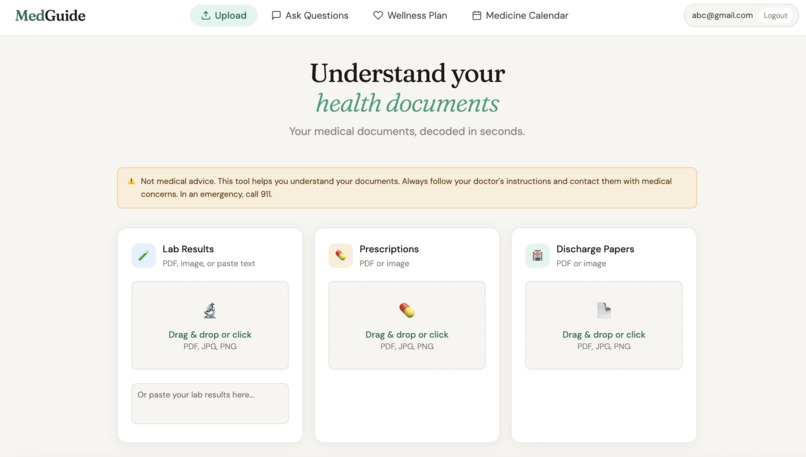Click the Logout button
The width and height of the screenshot is (806, 457).
[775, 15]
